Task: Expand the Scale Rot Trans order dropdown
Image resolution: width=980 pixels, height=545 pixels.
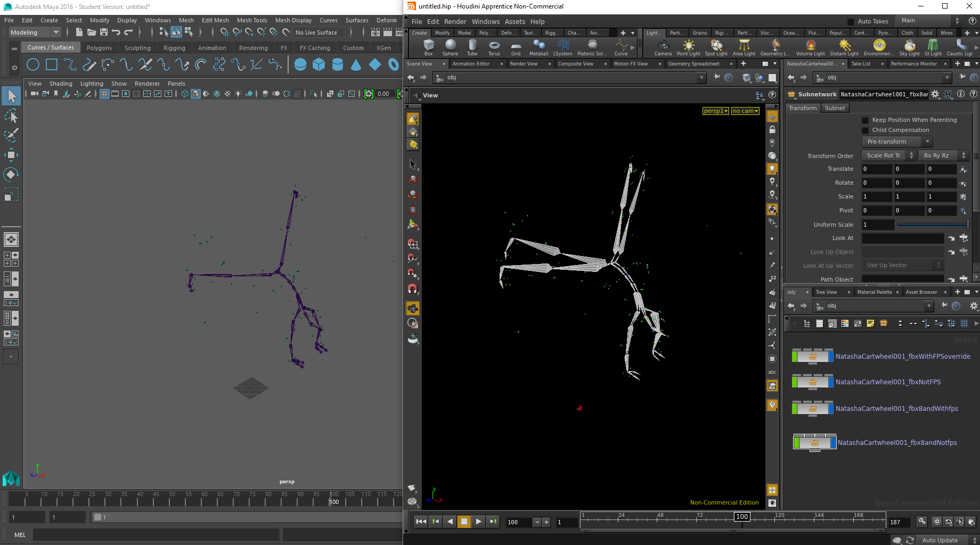Action: 888,155
